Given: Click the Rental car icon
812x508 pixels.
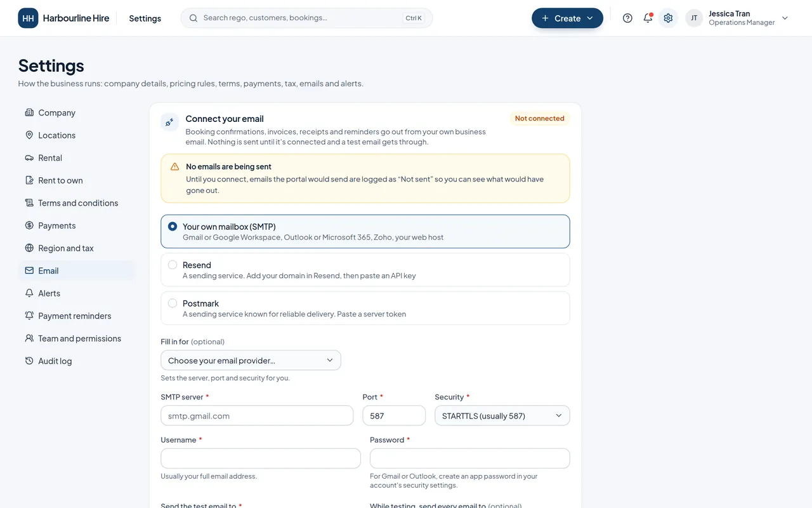Looking at the screenshot, I should 29,157.
